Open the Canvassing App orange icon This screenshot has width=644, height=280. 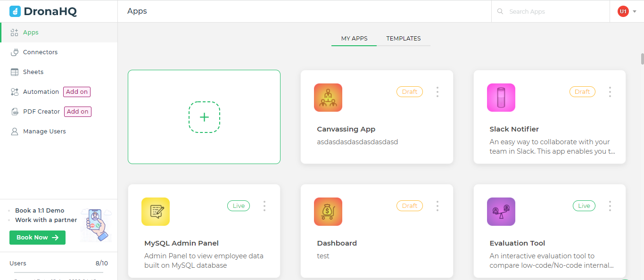click(x=328, y=98)
